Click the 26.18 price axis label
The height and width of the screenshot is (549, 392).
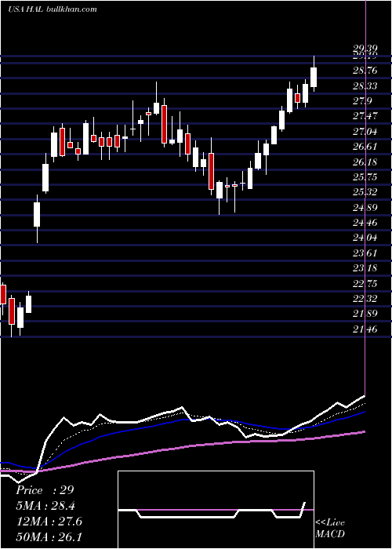pyautogui.click(x=365, y=162)
